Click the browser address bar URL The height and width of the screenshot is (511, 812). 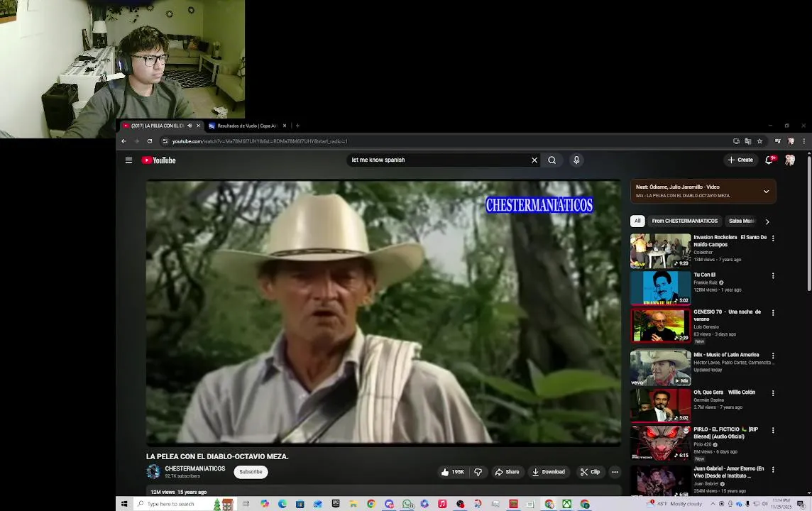260,141
